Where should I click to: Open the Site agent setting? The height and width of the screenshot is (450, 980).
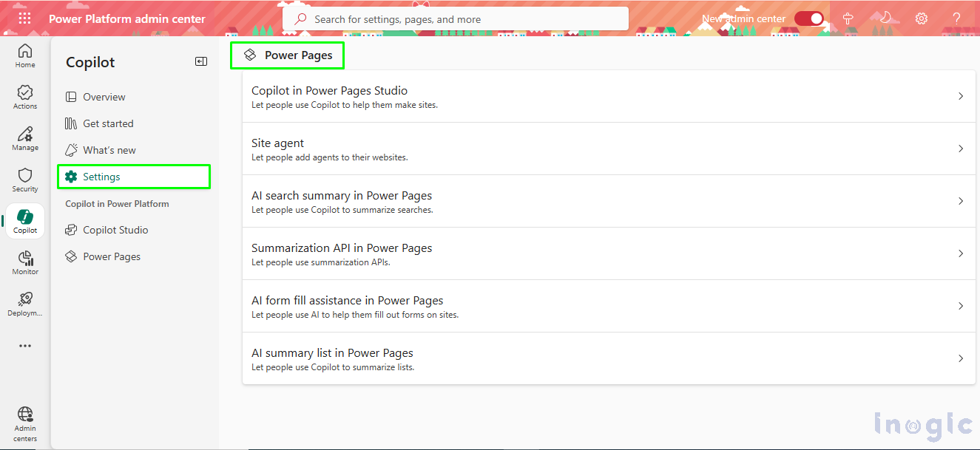[609, 149]
